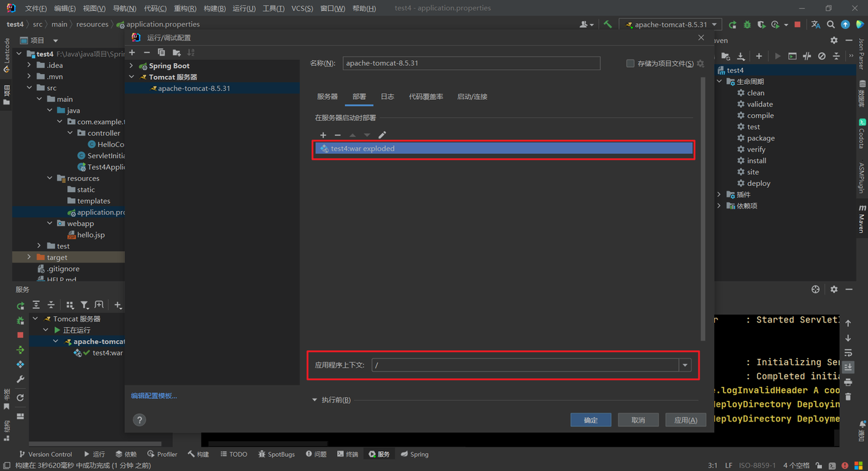Viewport: 868px width, 471px height.
Task: Reload all Maven projects
Action: 726,56
